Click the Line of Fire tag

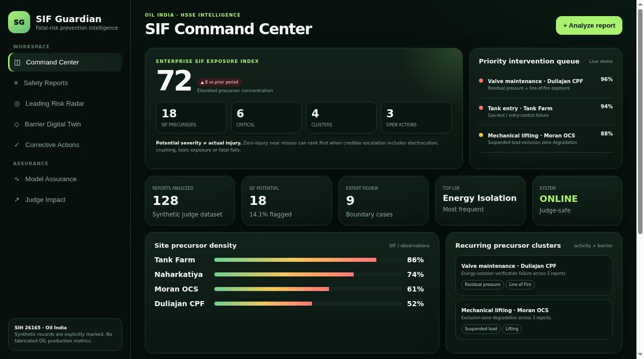[x=520, y=284]
